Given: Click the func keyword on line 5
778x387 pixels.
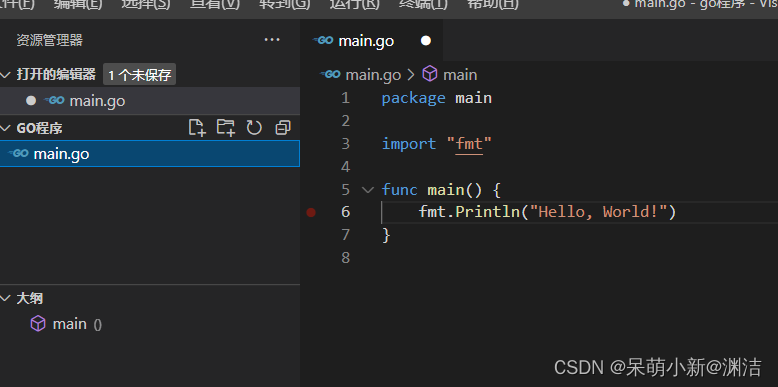Looking at the screenshot, I should click(x=399, y=190).
